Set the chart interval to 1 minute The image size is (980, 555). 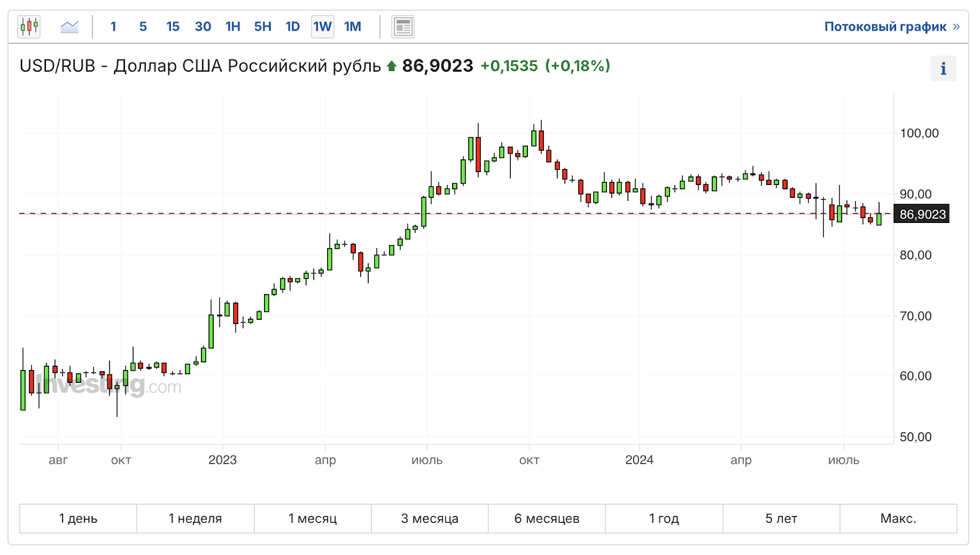click(x=113, y=26)
